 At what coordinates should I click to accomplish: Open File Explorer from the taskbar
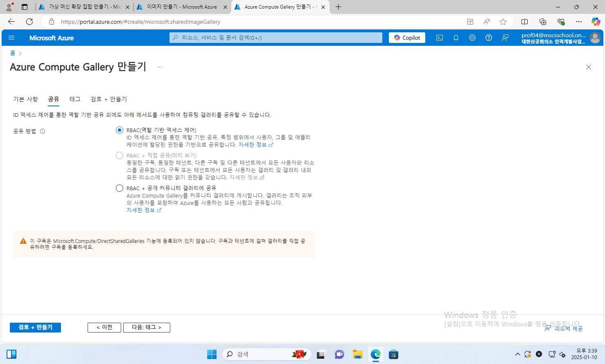pyautogui.click(x=358, y=354)
